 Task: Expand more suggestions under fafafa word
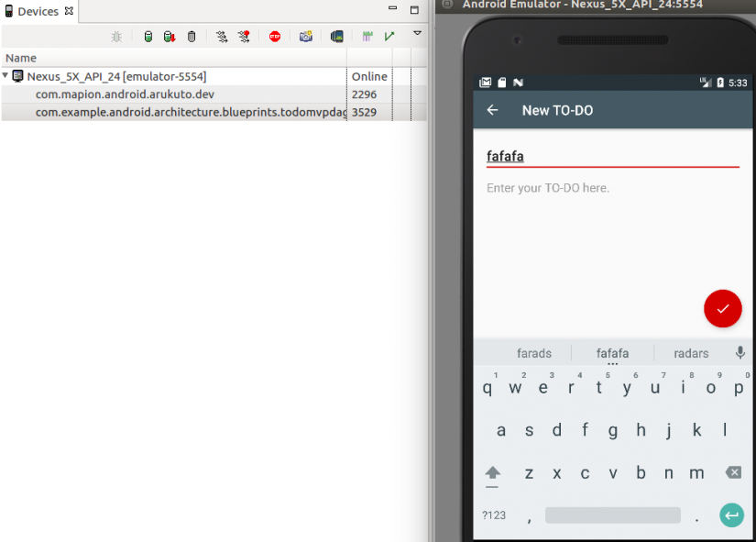612,363
